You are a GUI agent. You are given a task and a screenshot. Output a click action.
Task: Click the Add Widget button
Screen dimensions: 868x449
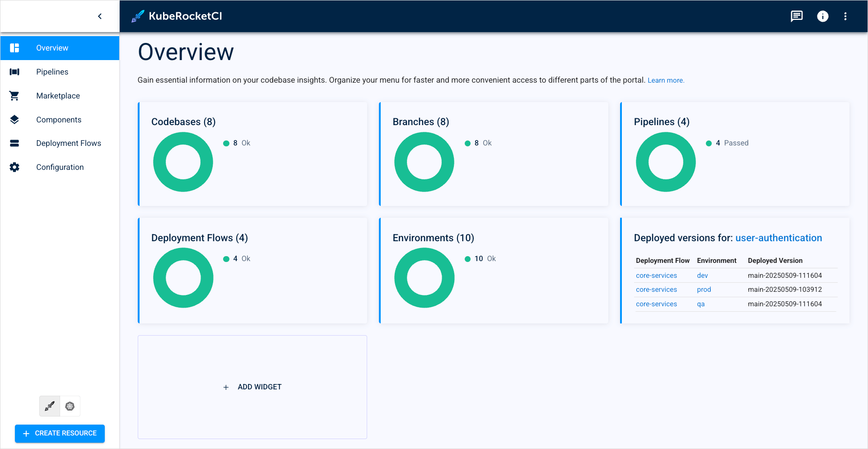click(x=252, y=387)
